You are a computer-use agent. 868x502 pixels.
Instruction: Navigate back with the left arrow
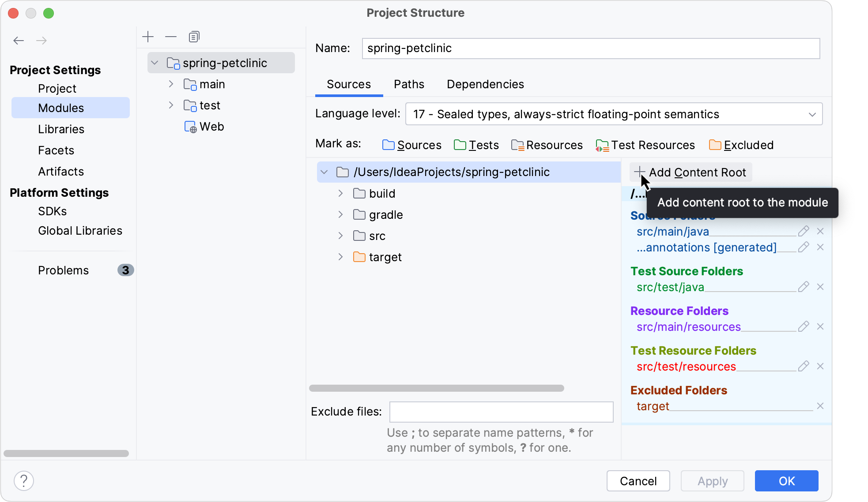[19, 40]
